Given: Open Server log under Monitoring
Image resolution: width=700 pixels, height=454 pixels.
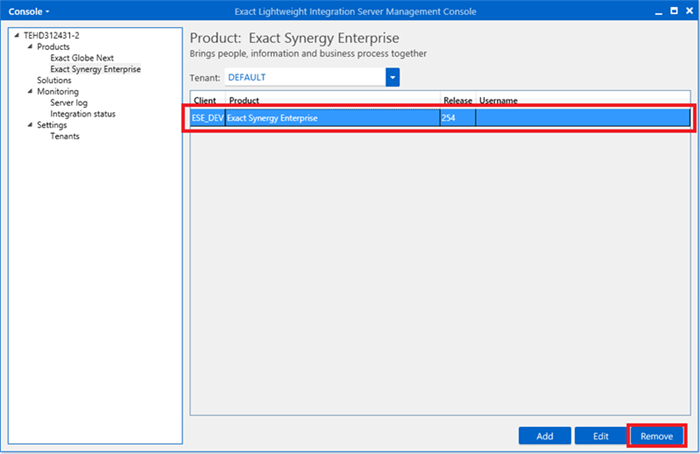Looking at the screenshot, I should click(x=69, y=102).
